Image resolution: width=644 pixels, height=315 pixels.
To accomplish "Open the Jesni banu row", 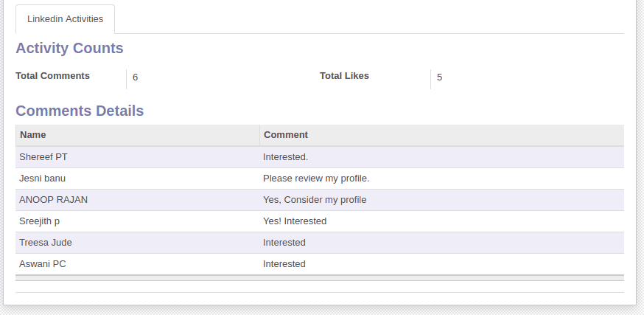I will pos(43,179).
